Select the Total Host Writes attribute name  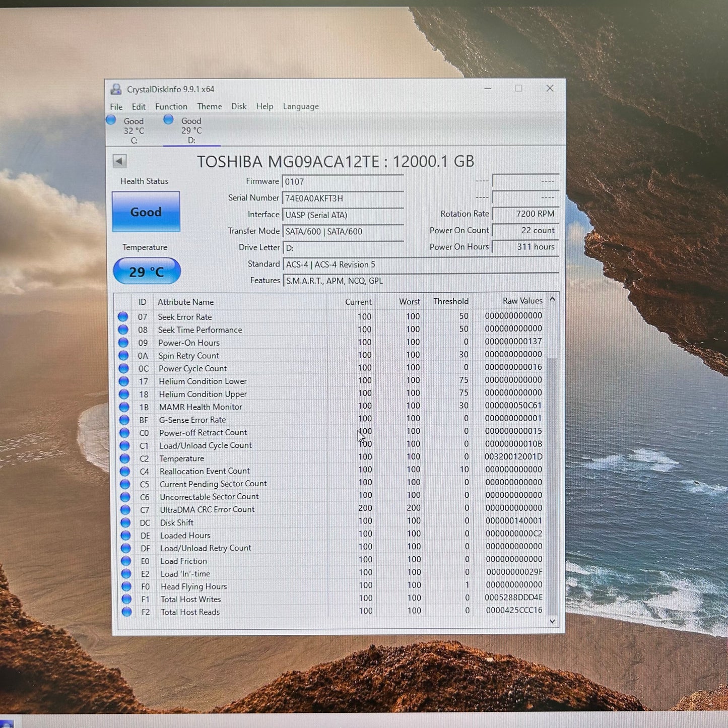(x=191, y=599)
